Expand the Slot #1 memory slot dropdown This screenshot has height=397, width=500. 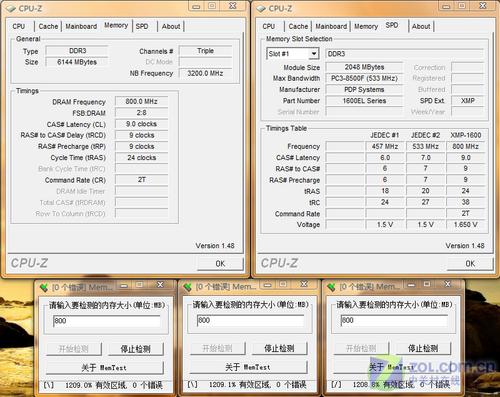click(x=314, y=54)
